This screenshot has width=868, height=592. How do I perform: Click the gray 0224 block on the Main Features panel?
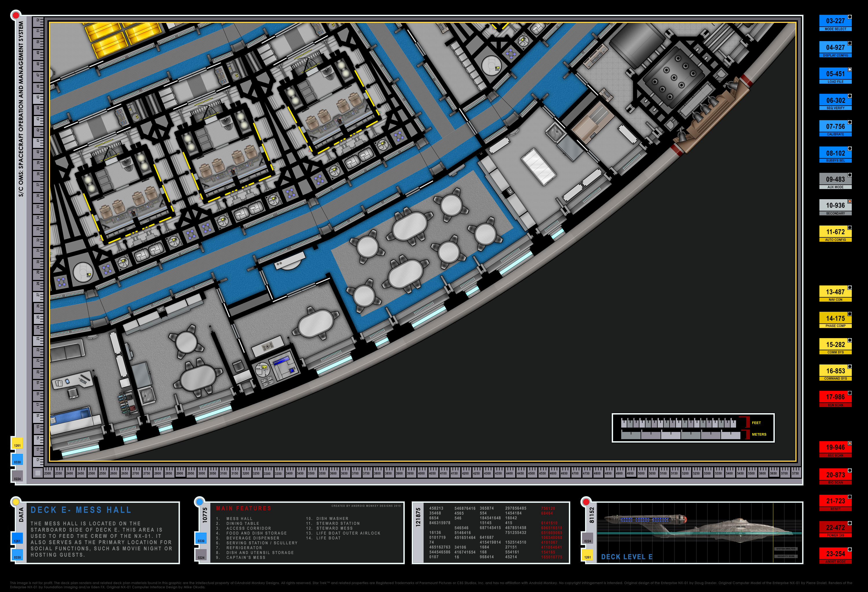tap(201, 555)
